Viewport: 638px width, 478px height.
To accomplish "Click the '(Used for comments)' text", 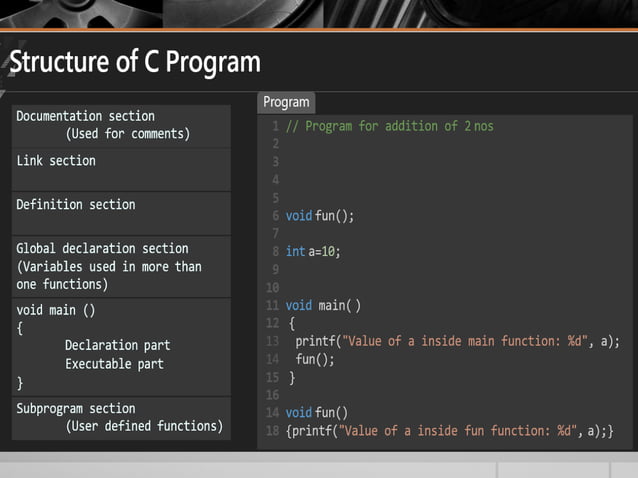I will [x=128, y=134].
